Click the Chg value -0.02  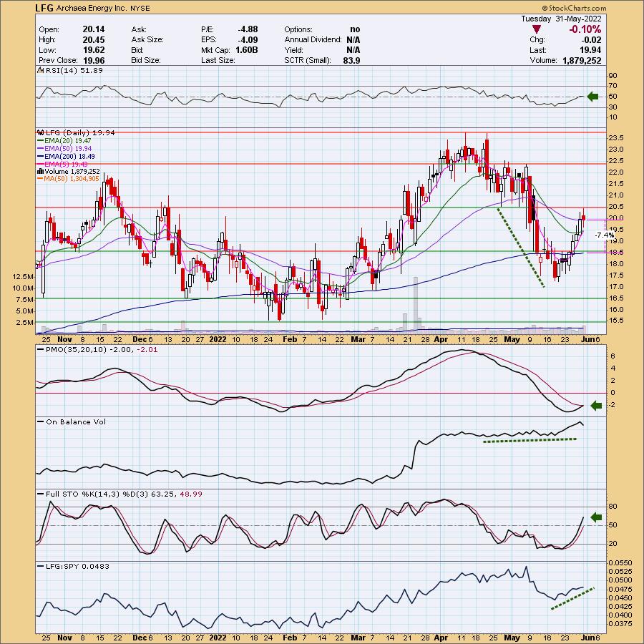pos(592,40)
